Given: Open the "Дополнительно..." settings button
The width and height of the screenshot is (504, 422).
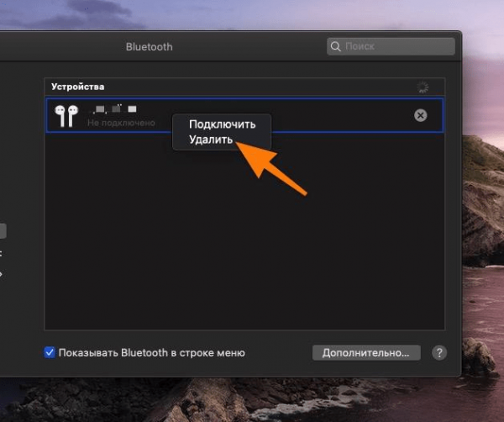Looking at the screenshot, I should 366,353.
